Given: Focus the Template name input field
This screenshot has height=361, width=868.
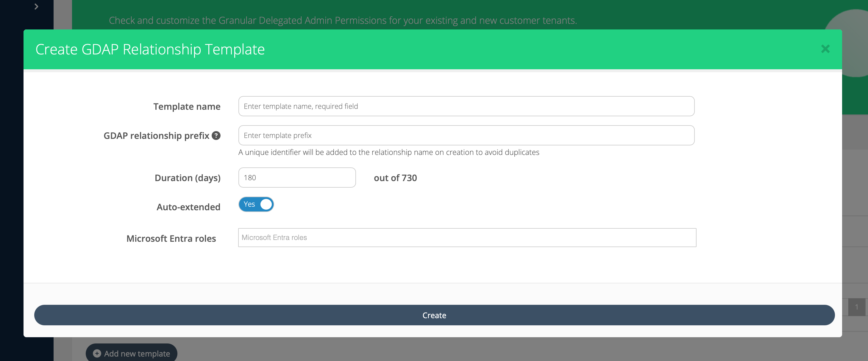Looking at the screenshot, I should (x=466, y=106).
